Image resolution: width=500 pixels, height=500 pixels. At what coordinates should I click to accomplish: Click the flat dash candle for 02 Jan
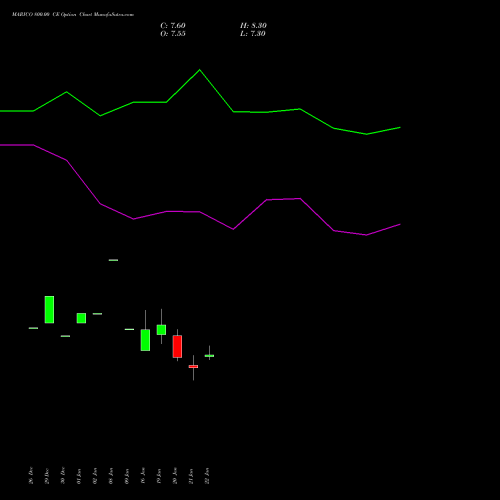[x=97, y=314]
